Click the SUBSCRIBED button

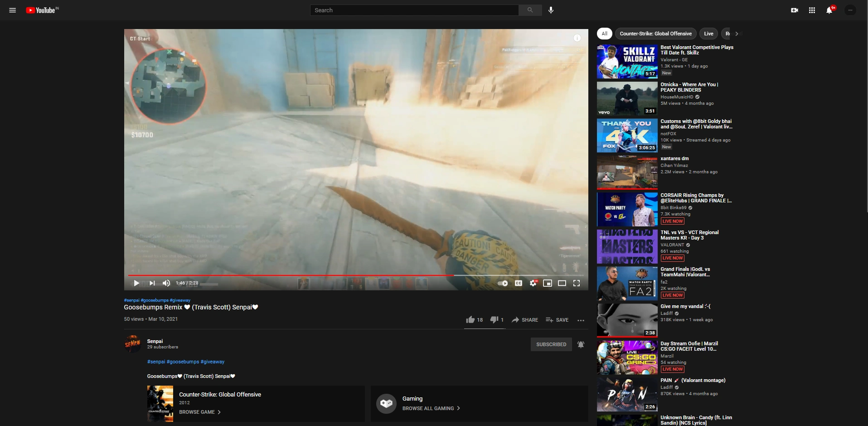point(551,344)
